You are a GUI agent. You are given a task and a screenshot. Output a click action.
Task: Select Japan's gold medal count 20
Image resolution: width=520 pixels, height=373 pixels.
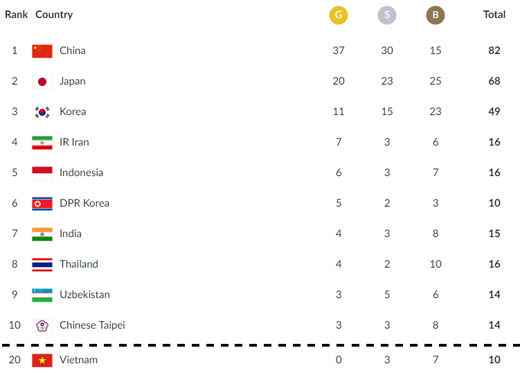tap(338, 81)
